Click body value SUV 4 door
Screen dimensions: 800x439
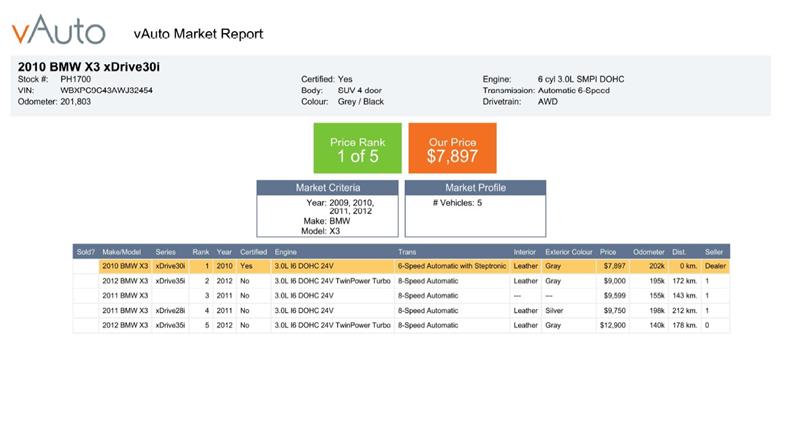360,90
